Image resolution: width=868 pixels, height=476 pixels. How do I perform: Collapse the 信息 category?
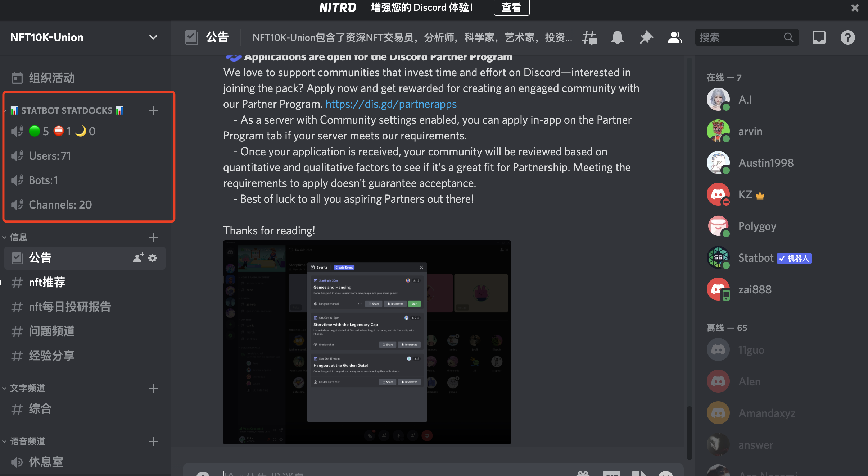pyautogui.click(x=19, y=237)
